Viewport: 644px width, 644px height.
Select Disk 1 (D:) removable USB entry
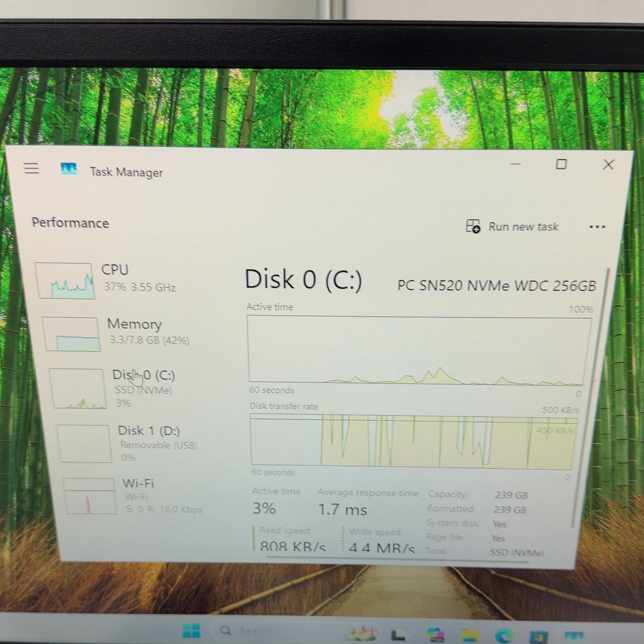[128, 443]
